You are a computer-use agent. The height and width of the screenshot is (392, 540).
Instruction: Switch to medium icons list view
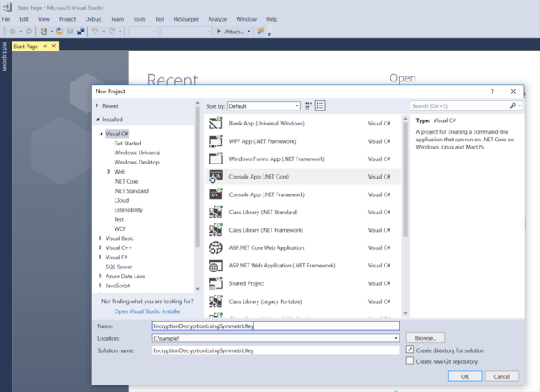[x=320, y=106]
